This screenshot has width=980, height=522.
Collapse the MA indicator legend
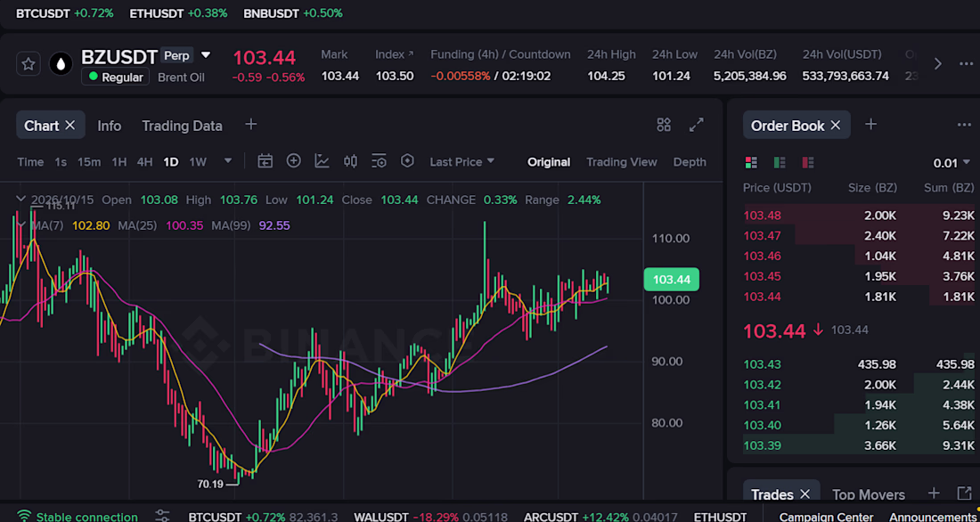tap(20, 225)
